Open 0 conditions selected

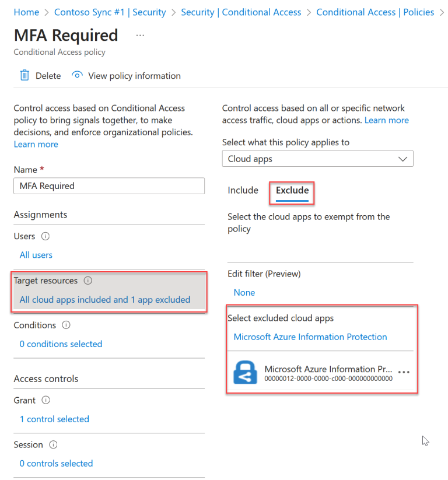(x=60, y=344)
